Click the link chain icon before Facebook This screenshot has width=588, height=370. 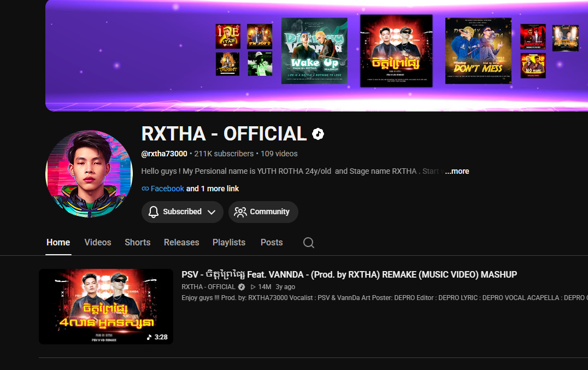145,189
